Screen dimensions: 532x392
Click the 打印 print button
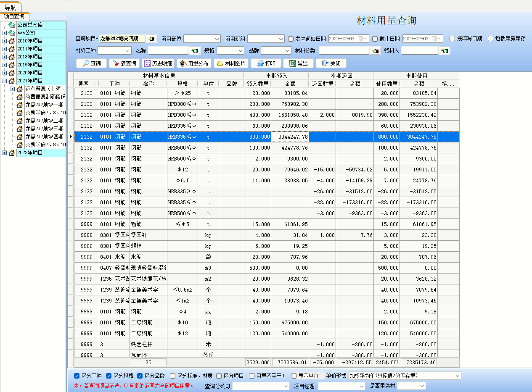click(266, 63)
